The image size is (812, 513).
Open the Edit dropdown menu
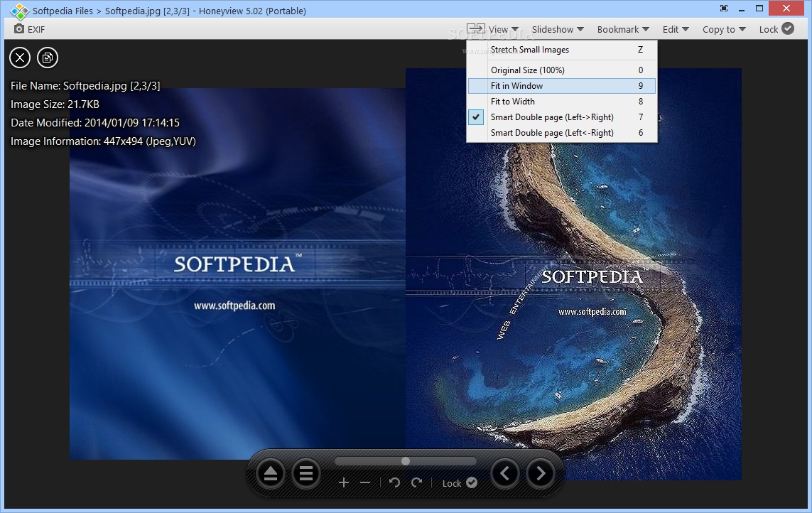click(676, 30)
